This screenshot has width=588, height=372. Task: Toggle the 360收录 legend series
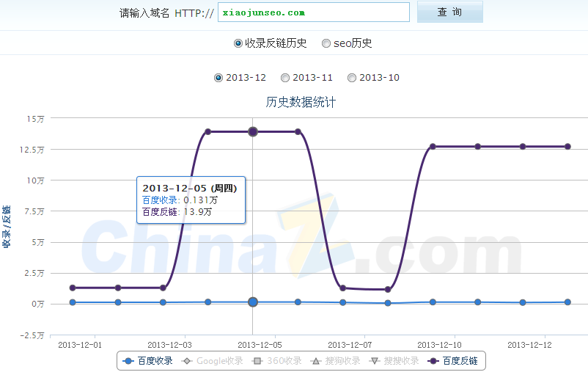pyautogui.click(x=276, y=361)
